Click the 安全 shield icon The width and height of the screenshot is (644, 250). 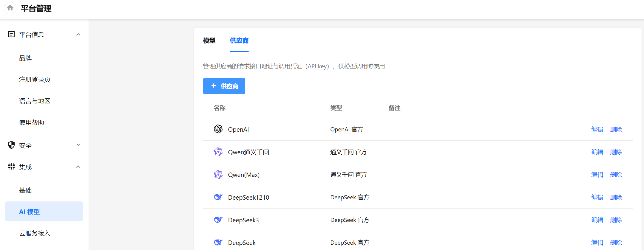11,145
